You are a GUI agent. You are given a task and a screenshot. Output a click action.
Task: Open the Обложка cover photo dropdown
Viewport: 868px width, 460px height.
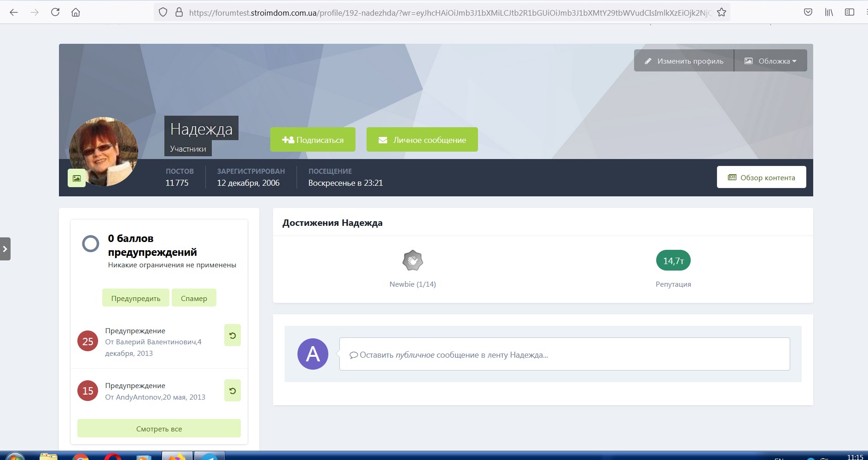[x=770, y=61]
